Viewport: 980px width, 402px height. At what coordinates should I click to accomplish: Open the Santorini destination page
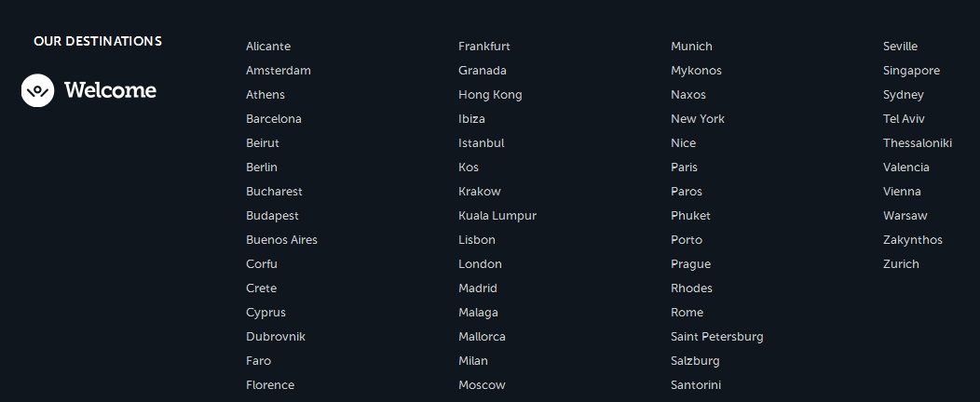click(696, 385)
